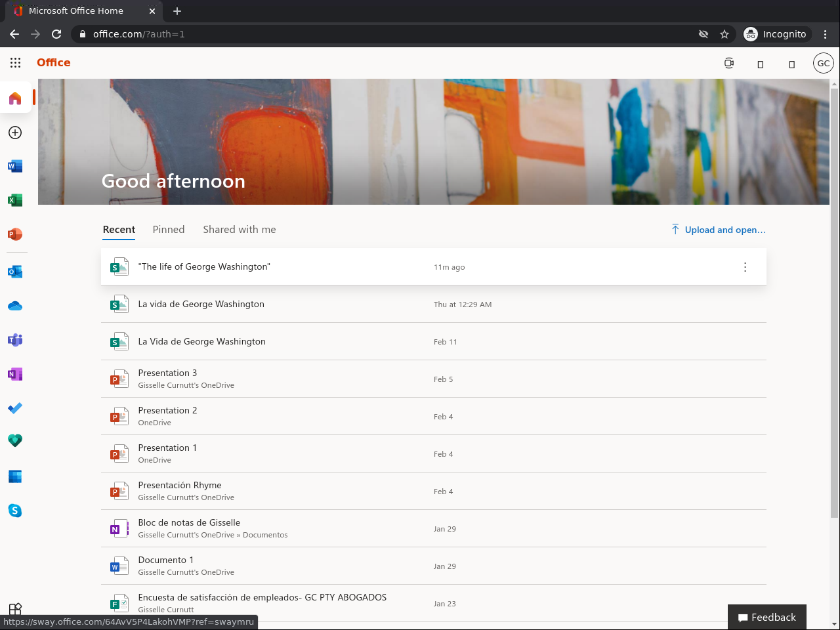Open Bloc de notas de Gisselle
This screenshot has width=840, height=630.
[189, 522]
